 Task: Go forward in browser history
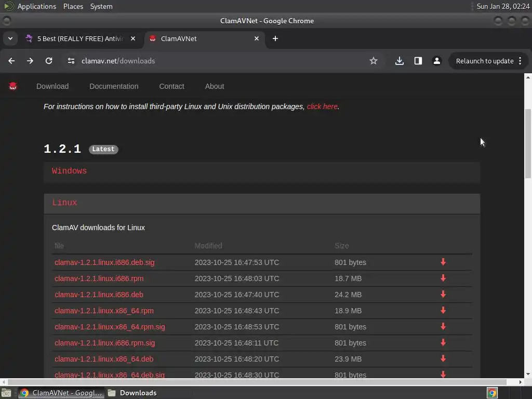30,61
